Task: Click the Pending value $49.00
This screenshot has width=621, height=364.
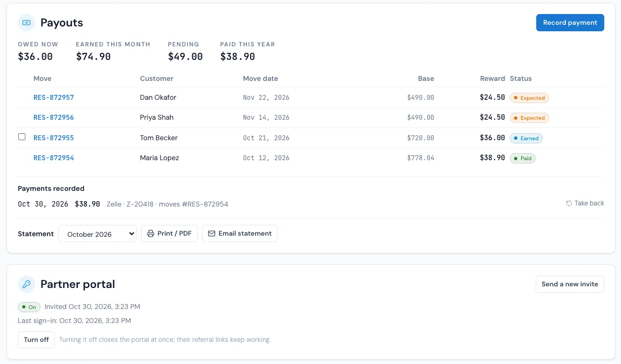Action: tap(185, 57)
